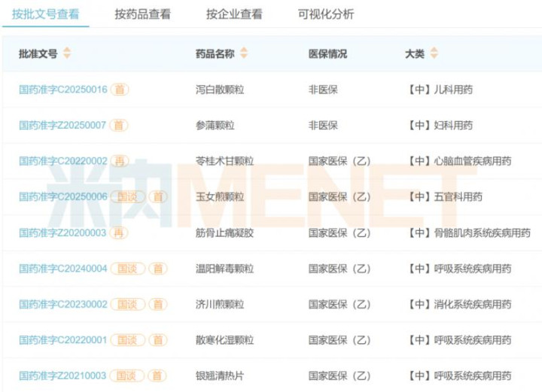Sort by 大类 column arrows

coord(434,53)
